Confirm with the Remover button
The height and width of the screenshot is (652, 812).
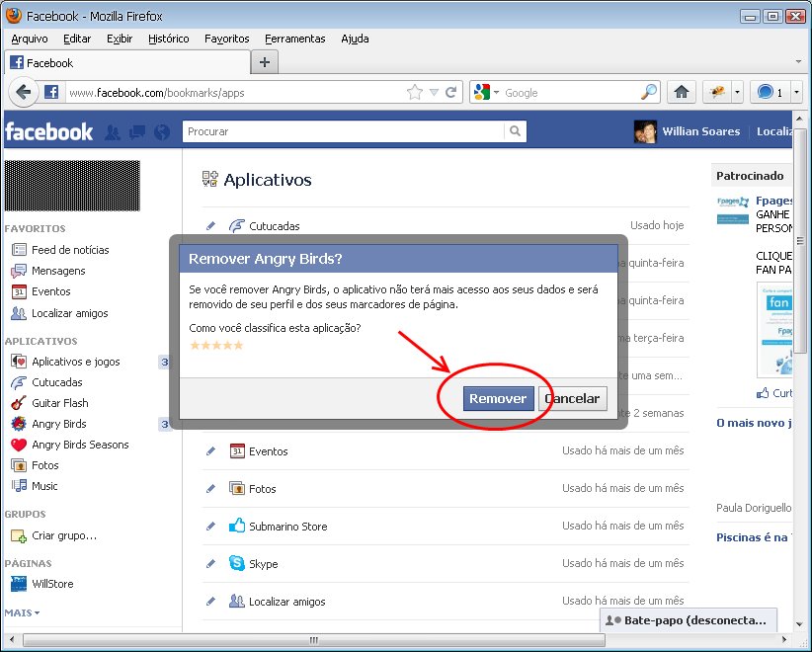(498, 399)
